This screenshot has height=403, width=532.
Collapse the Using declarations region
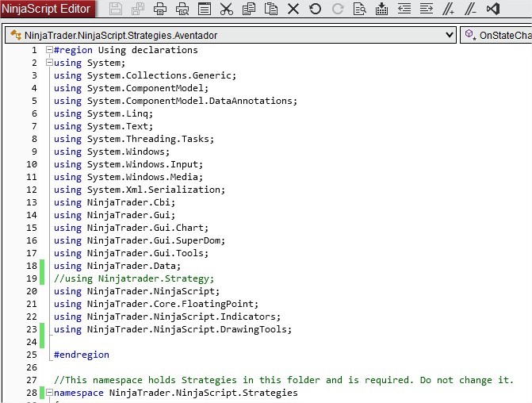[49, 50]
